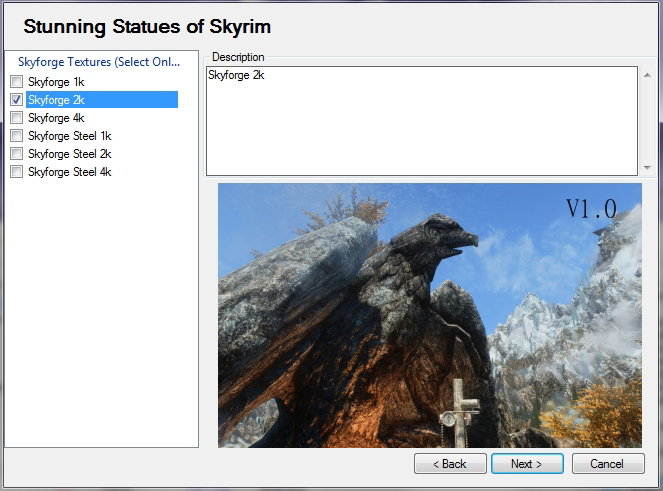The image size is (663, 491).
Task: Tick the Skyforge Steel 4k checkbox
Action: 16,172
